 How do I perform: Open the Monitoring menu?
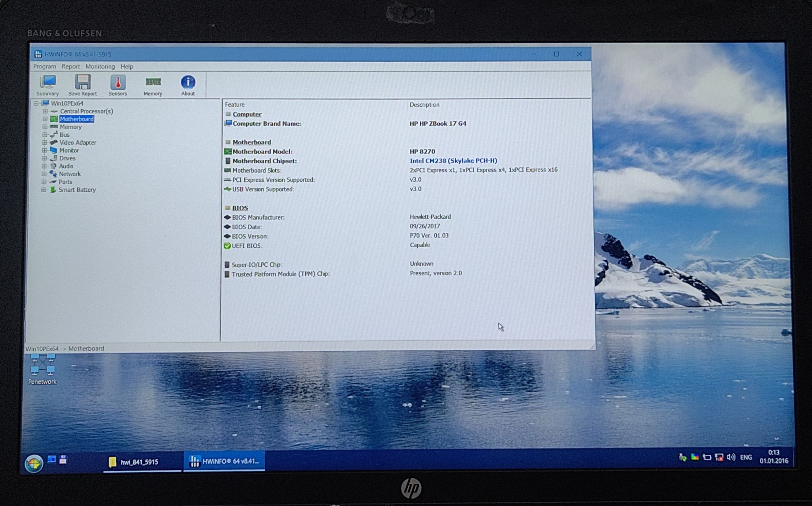click(100, 66)
